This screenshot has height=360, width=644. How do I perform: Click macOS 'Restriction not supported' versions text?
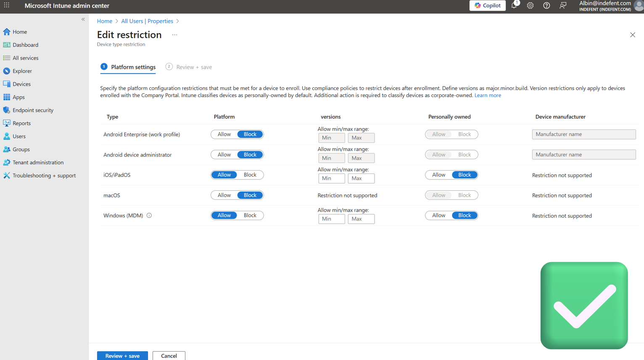pos(347,195)
